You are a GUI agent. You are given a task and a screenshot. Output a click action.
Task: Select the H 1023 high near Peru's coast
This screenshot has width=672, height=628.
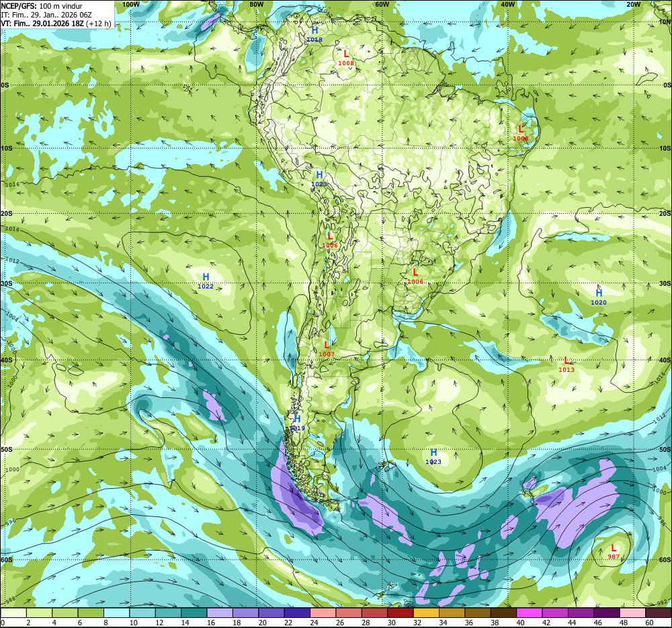point(319,179)
